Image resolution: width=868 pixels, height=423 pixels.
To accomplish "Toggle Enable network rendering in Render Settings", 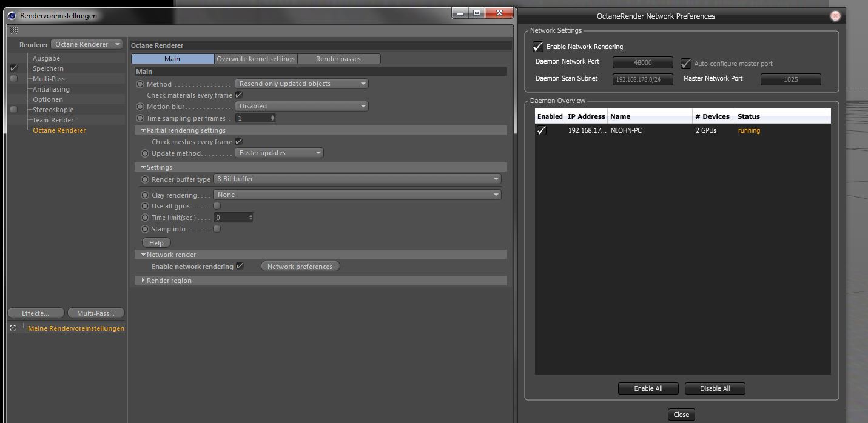I will coord(240,266).
